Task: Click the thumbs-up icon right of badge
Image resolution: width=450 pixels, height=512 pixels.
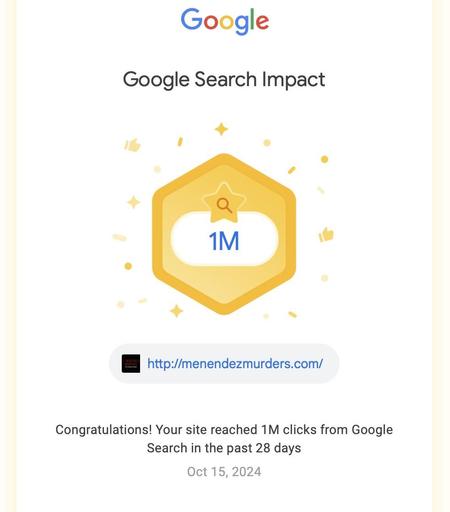Action: coord(326,234)
